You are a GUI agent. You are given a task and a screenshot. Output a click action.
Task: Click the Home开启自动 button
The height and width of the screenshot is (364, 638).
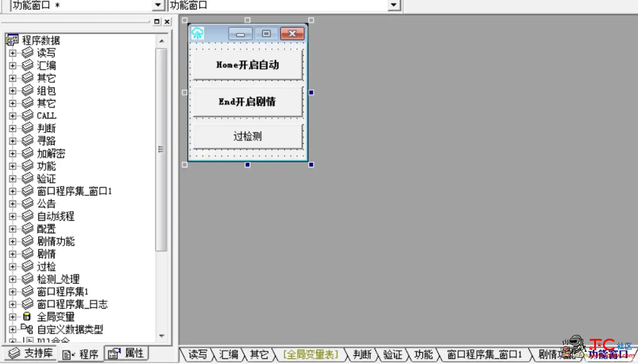(247, 65)
